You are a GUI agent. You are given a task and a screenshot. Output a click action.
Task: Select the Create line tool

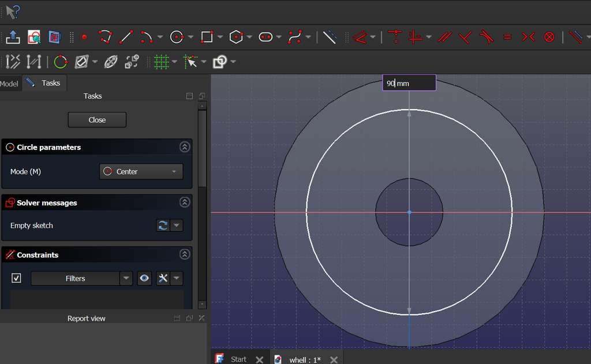pyautogui.click(x=126, y=37)
